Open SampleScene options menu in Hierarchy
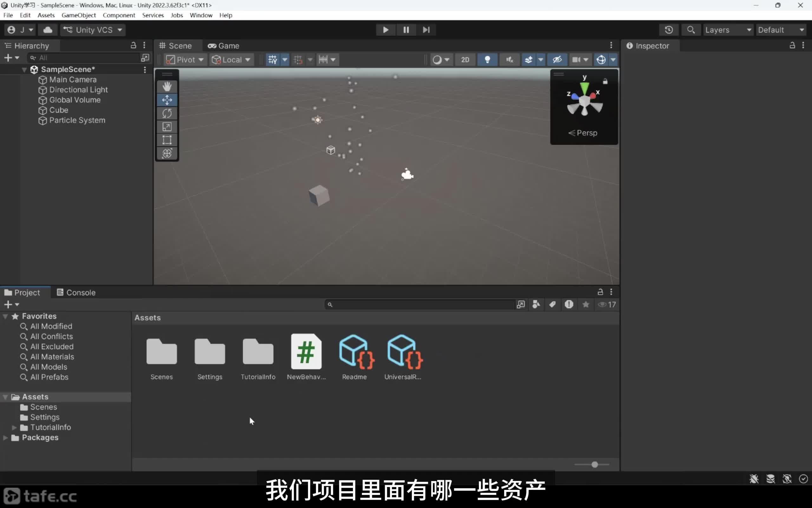Screen dimensions: 812x508 [145, 70]
